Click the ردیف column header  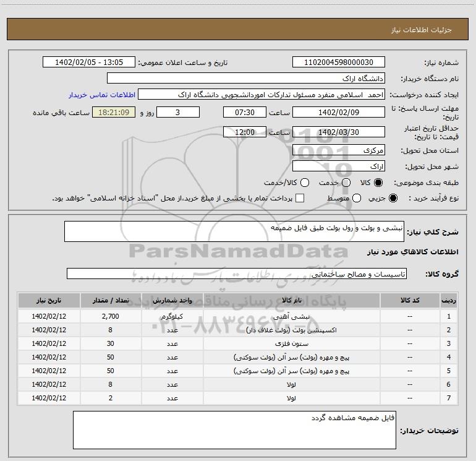pos(449,300)
